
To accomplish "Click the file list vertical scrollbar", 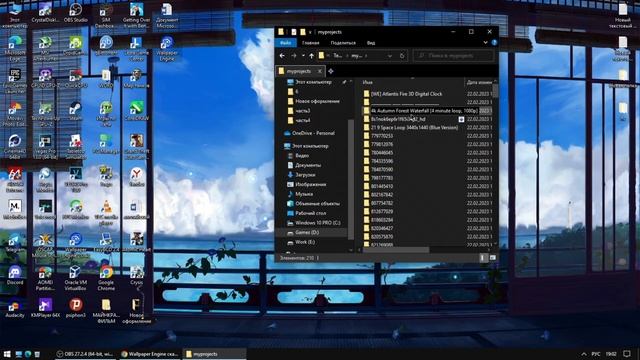I will tap(496, 90).
